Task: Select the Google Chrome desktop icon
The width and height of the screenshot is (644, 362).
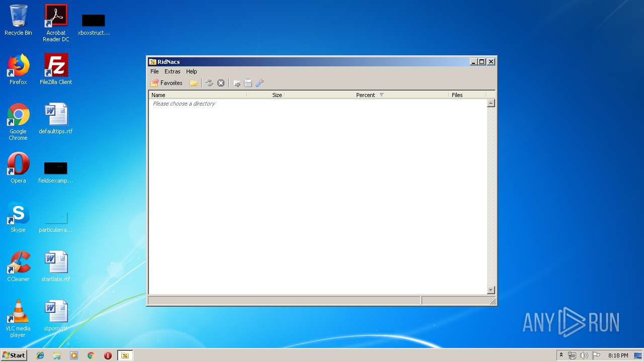Action: click(x=18, y=122)
